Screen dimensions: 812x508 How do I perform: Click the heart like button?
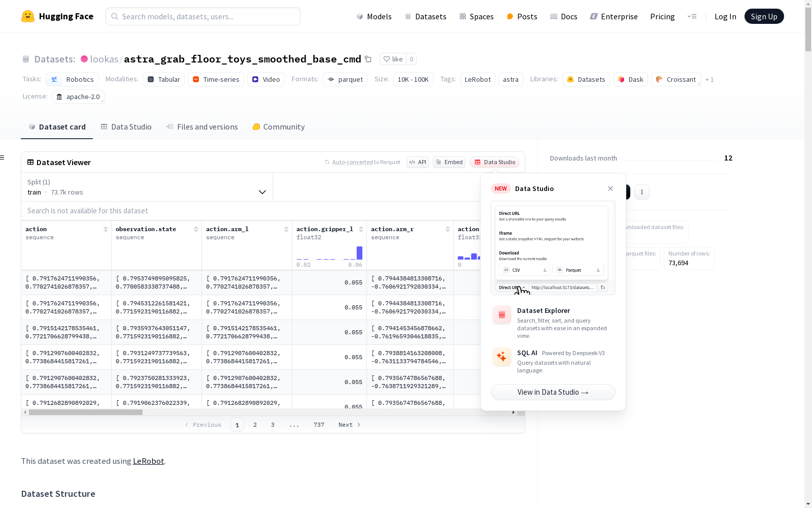coord(393,59)
